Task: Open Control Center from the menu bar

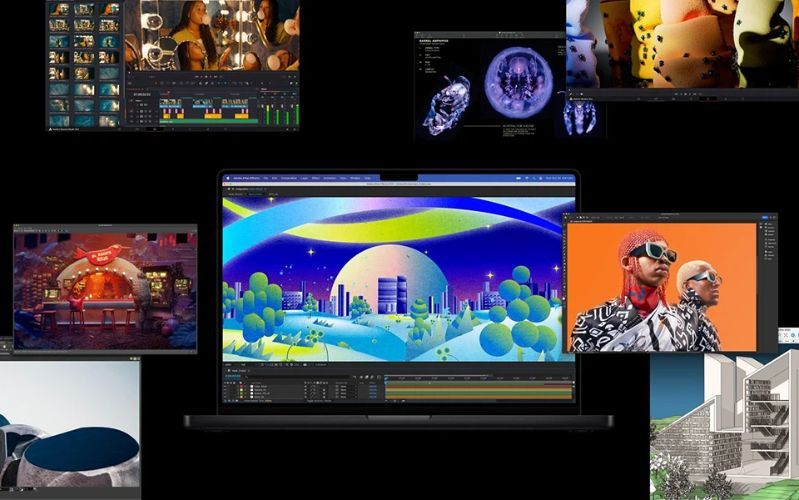Action: 541,178
